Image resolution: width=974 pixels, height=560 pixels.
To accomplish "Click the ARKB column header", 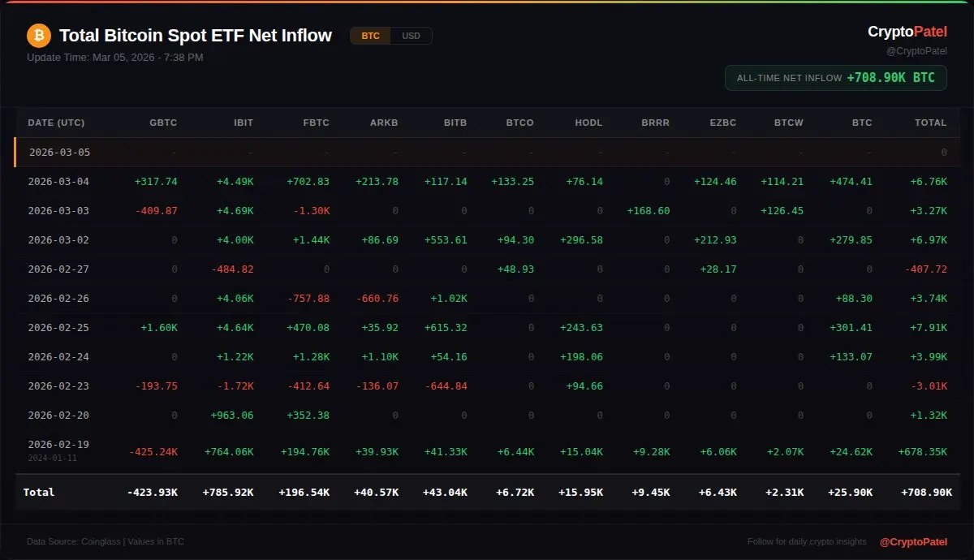I will click(384, 123).
